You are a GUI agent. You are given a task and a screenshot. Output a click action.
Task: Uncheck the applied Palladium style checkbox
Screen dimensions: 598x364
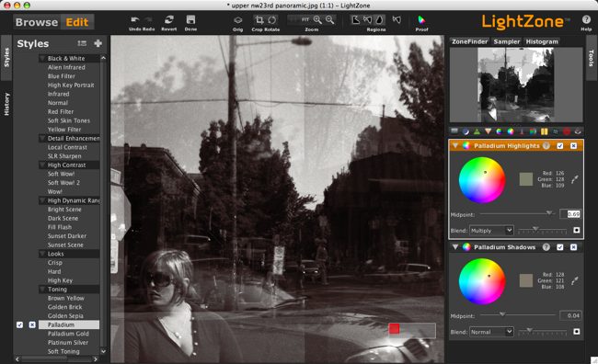tap(20, 324)
